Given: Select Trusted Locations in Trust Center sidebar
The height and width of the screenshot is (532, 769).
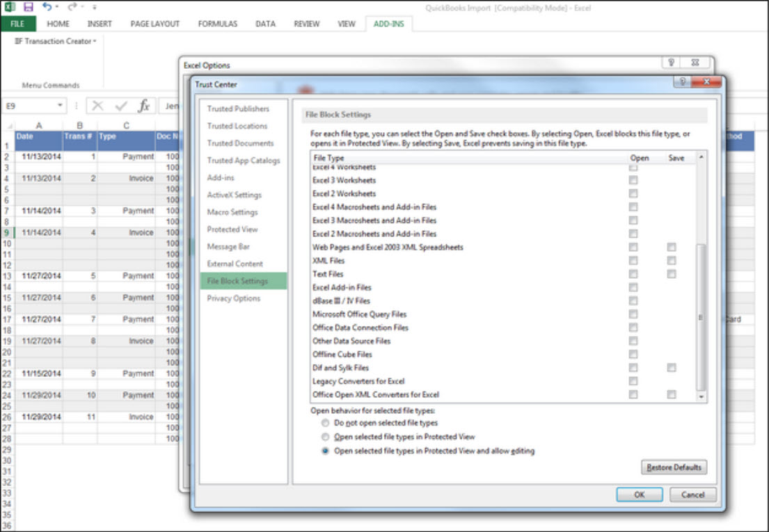Looking at the screenshot, I should pyautogui.click(x=237, y=126).
